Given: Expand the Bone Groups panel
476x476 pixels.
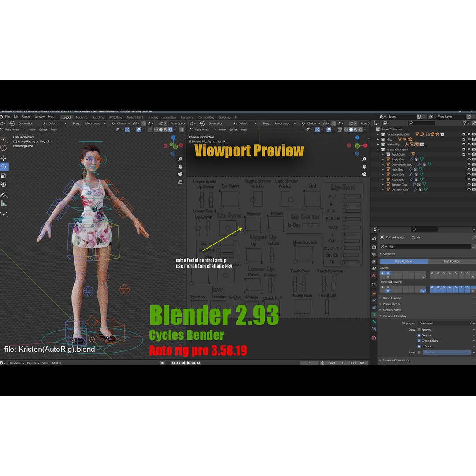Looking at the screenshot, I should [x=392, y=298].
